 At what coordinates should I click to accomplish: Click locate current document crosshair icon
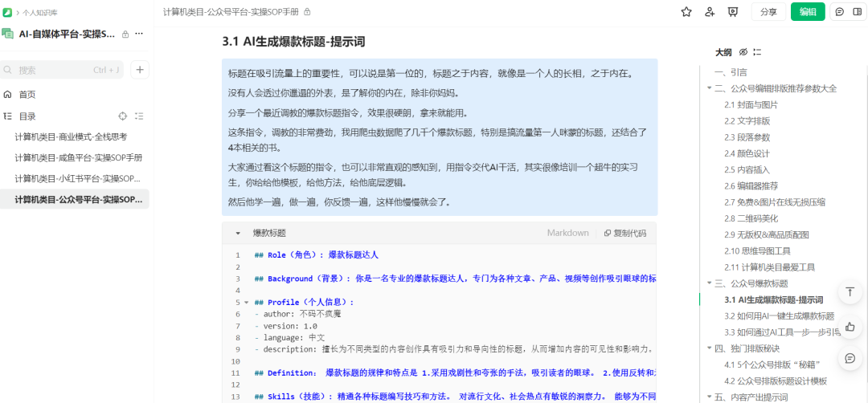[123, 116]
